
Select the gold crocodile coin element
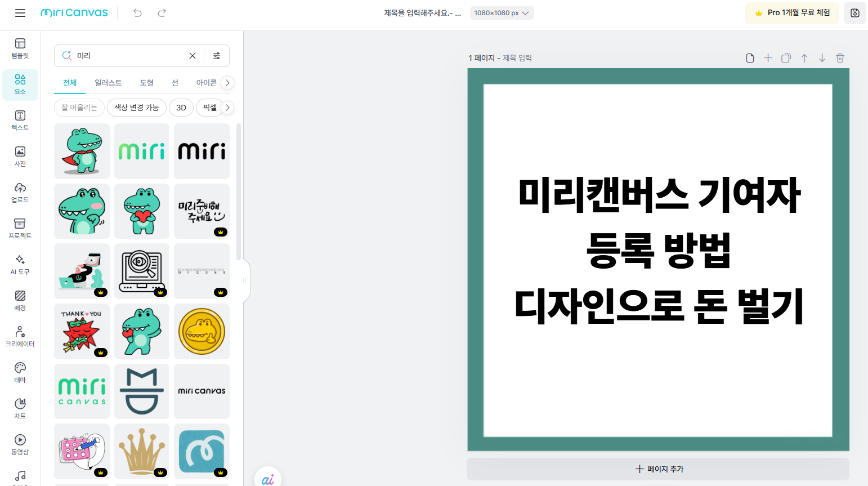(x=202, y=332)
